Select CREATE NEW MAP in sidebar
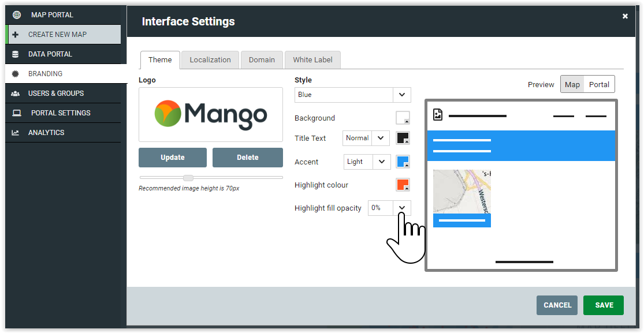 click(x=64, y=35)
